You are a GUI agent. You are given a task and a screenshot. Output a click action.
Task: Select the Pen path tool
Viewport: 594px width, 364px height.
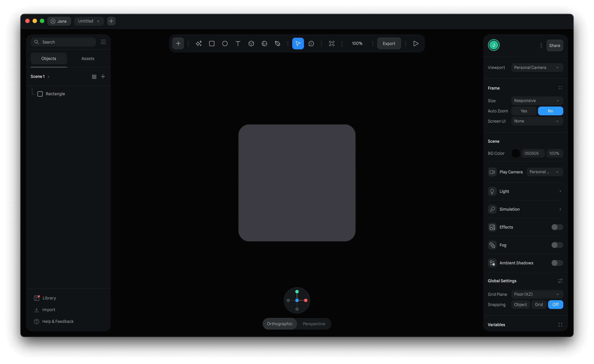point(278,44)
